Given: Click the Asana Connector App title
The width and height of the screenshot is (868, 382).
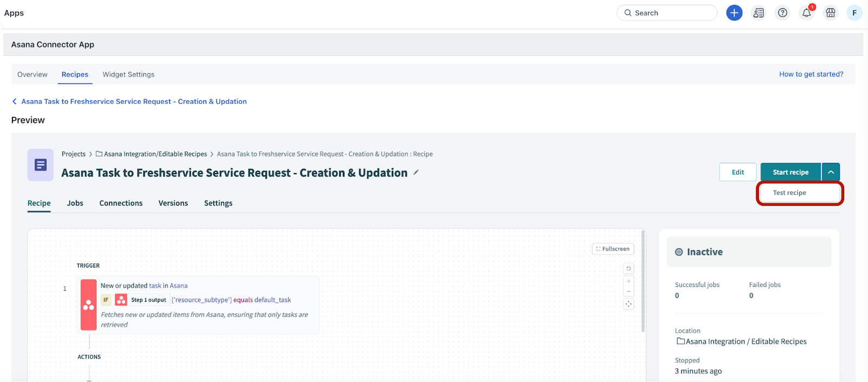Looking at the screenshot, I should coord(53,44).
